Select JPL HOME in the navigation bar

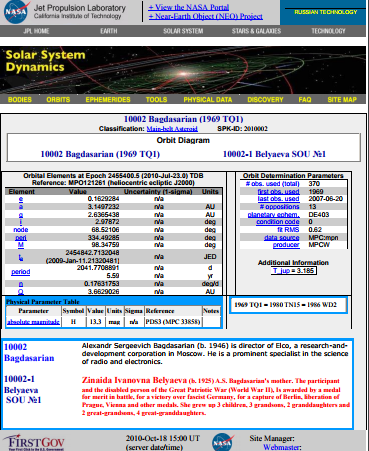36,31
